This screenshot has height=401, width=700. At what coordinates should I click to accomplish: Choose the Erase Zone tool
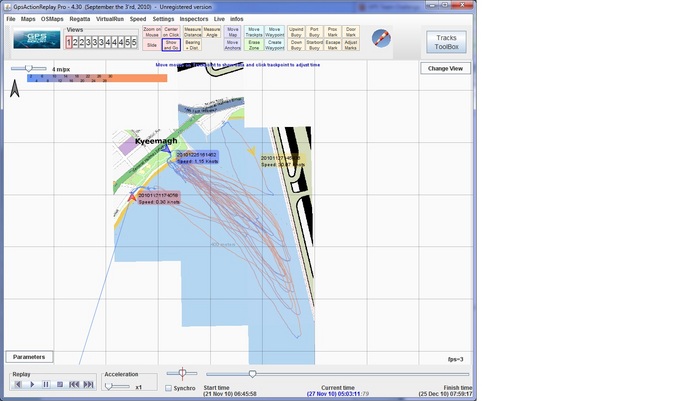(x=254, y=45)
